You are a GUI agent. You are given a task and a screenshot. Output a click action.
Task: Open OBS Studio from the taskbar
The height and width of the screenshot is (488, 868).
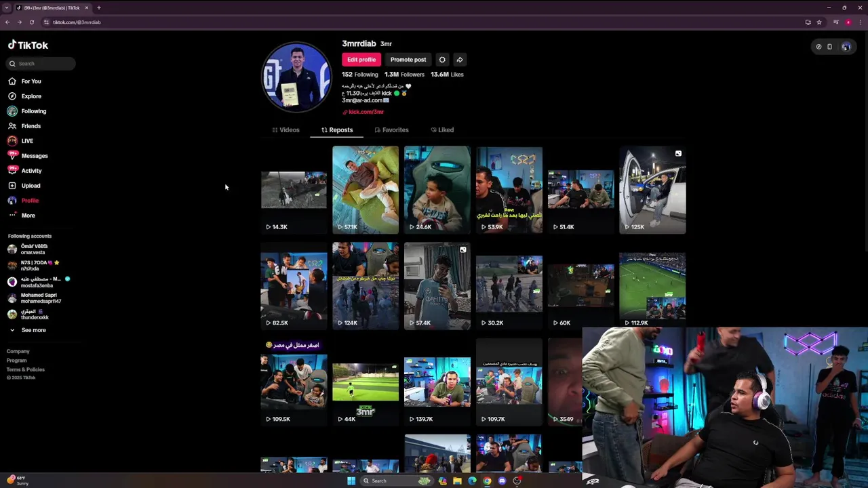pos(517,481)
